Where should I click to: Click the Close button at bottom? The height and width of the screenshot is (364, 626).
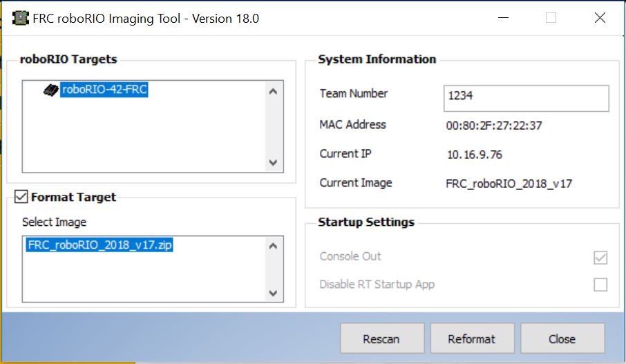click(562, 338)
